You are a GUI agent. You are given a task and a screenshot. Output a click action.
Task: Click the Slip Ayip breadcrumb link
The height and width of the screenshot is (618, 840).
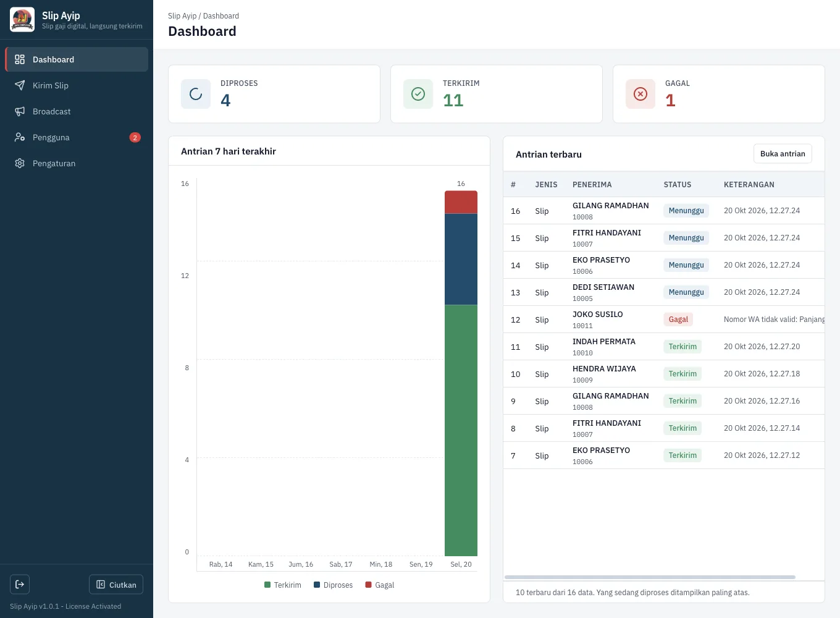[182, 16]
